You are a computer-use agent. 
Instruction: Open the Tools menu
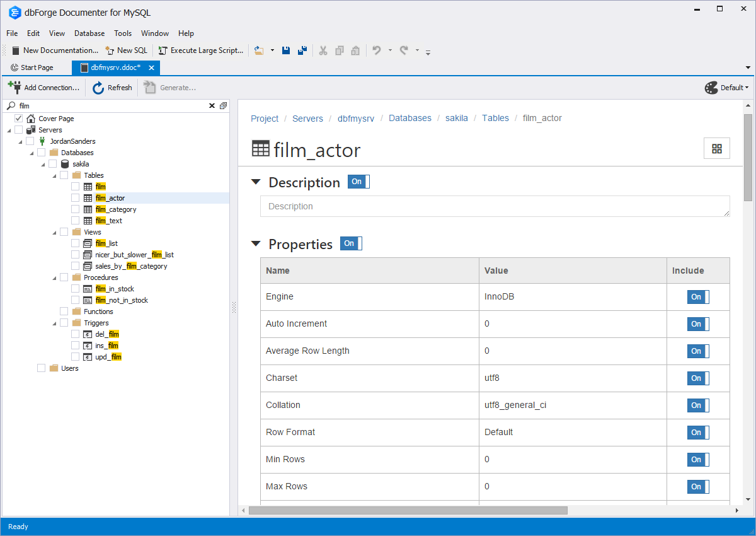coord(123,33)
